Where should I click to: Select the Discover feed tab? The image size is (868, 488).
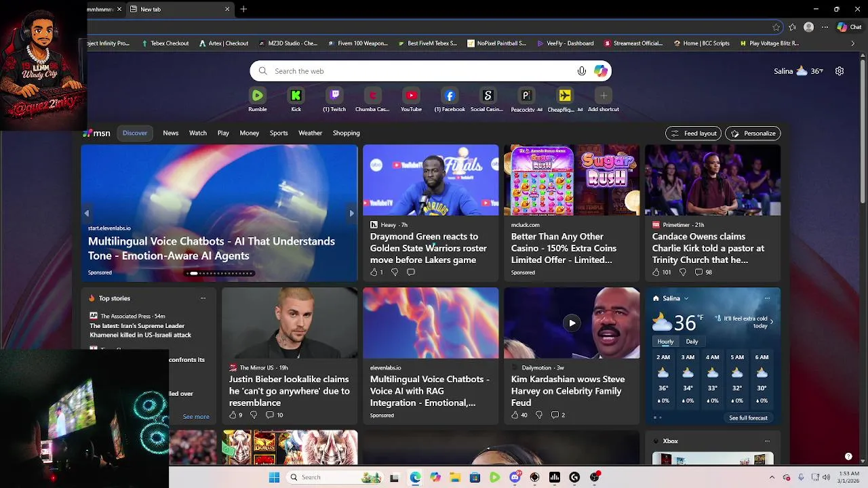135,133
